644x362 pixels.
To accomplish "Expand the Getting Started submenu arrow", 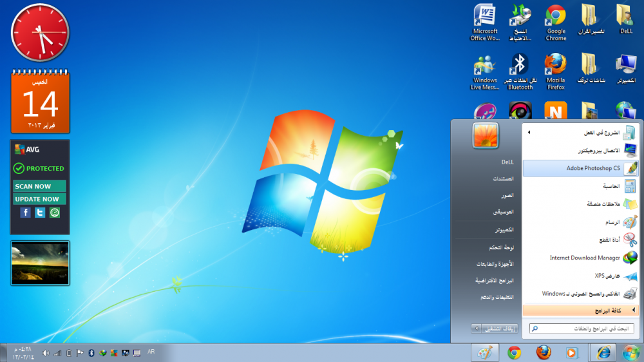I will pyautogui.click(x=529, y=133).
